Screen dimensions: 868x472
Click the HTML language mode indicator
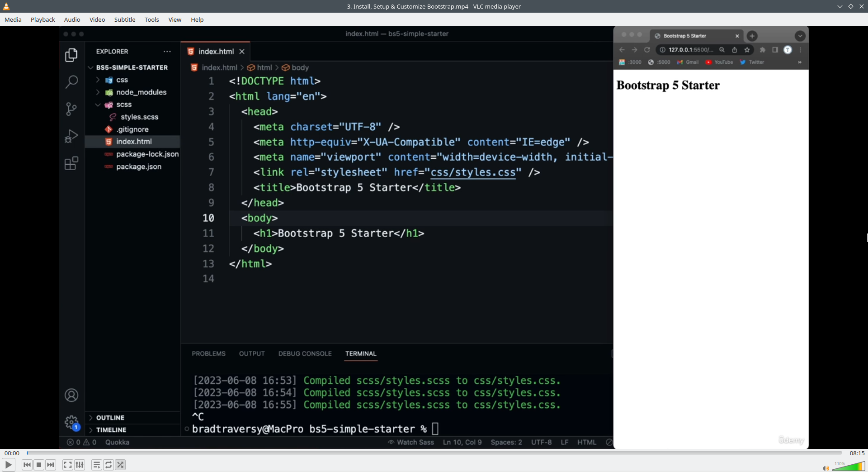[x=587, y=442]
